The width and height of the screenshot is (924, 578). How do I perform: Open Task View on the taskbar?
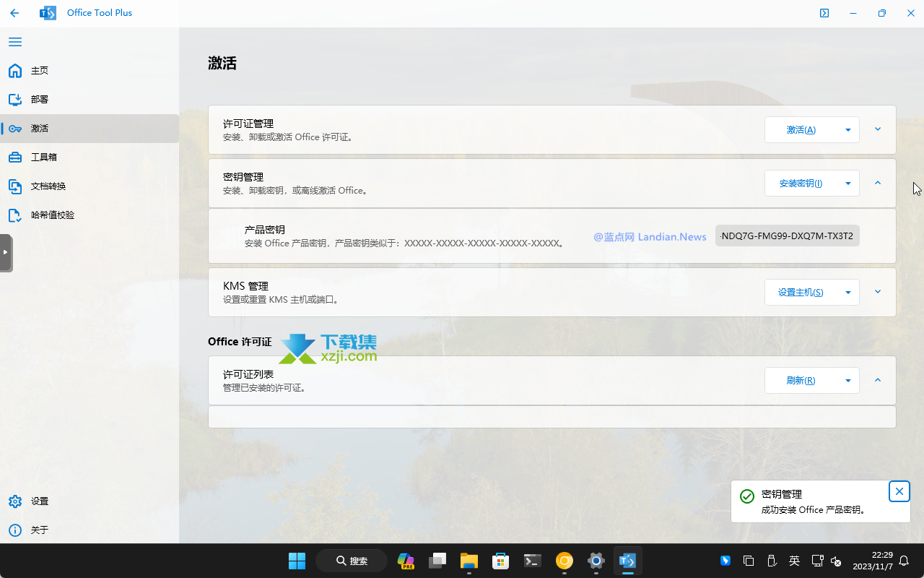coord(437,561)
